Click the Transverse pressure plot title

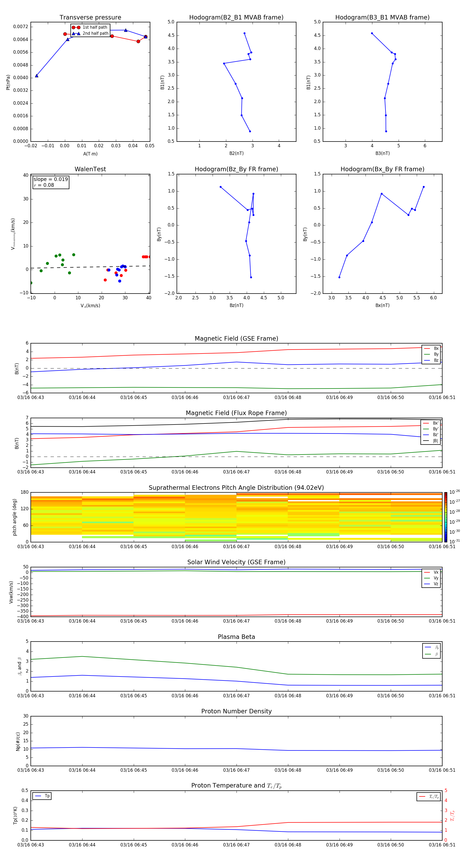point(90,18)
